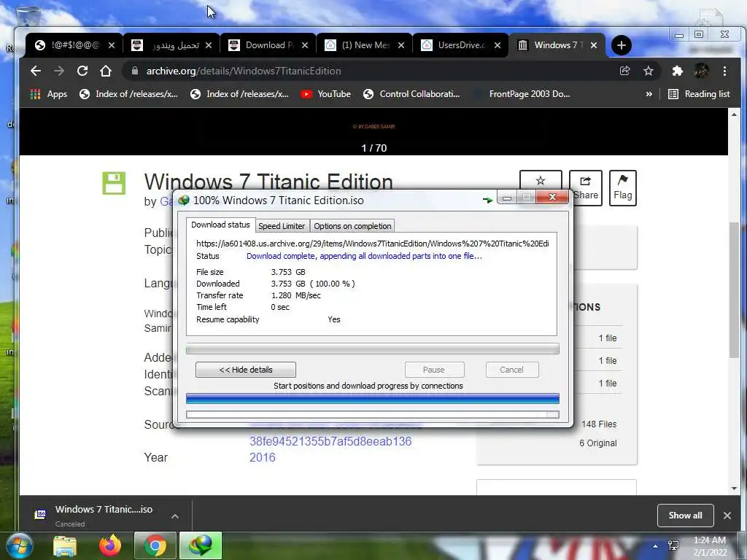Close the Chrome downloads bar

tap(727, 516)
